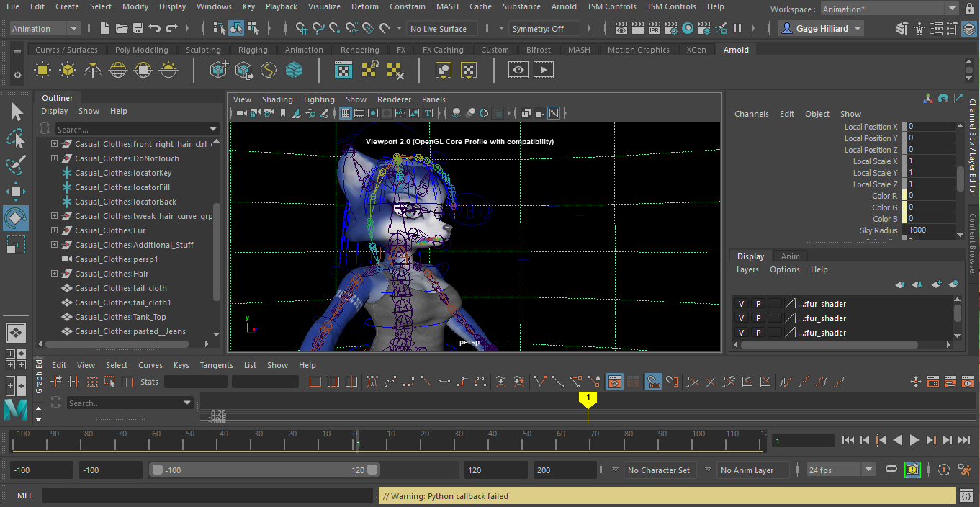The image size is (980, 507).
Task: Undo last action icon
Action: tap(155, 29)
